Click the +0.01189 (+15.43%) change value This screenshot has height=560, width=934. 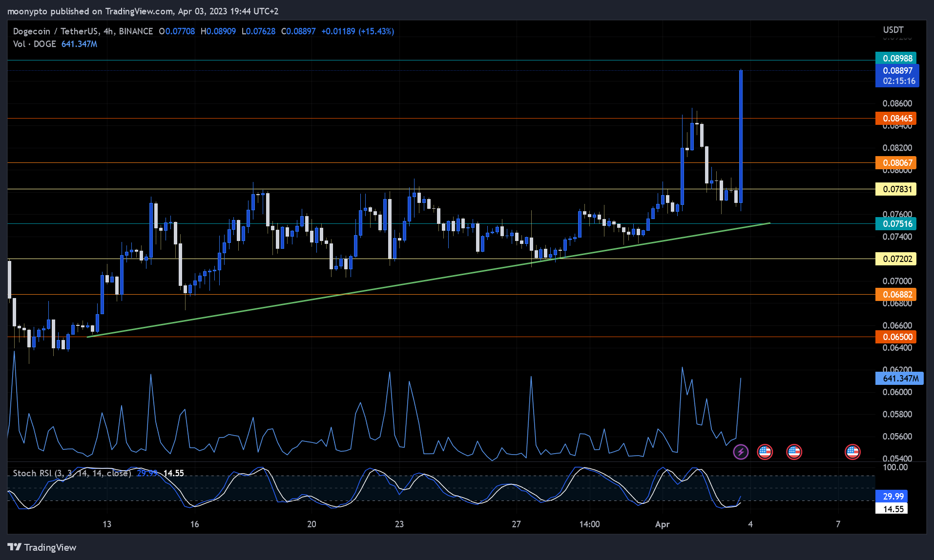point(357,31)
